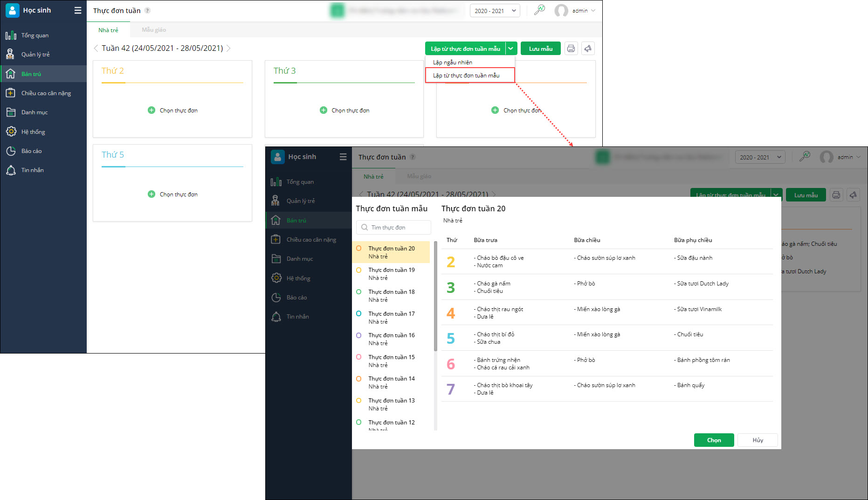Click the hamburger menu icon in the back window sidebar
868x500 pixels.
tap(78, 10)
